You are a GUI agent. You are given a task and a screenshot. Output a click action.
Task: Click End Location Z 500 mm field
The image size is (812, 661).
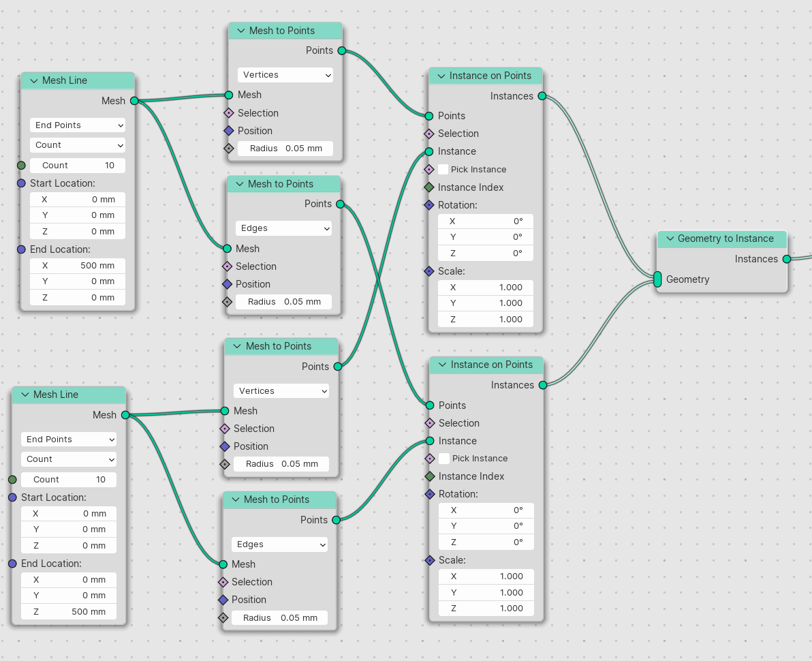tap(69, 612)
